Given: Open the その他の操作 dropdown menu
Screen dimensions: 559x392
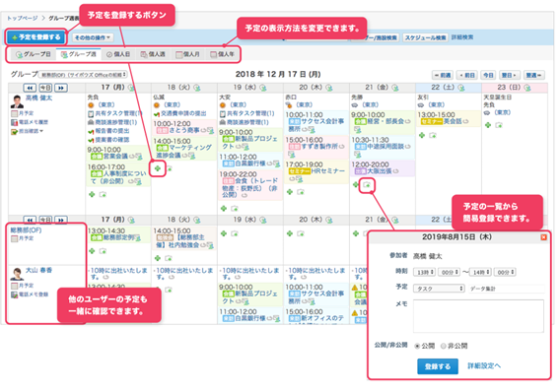Looking at the screenshot, I should pos(93,37).
